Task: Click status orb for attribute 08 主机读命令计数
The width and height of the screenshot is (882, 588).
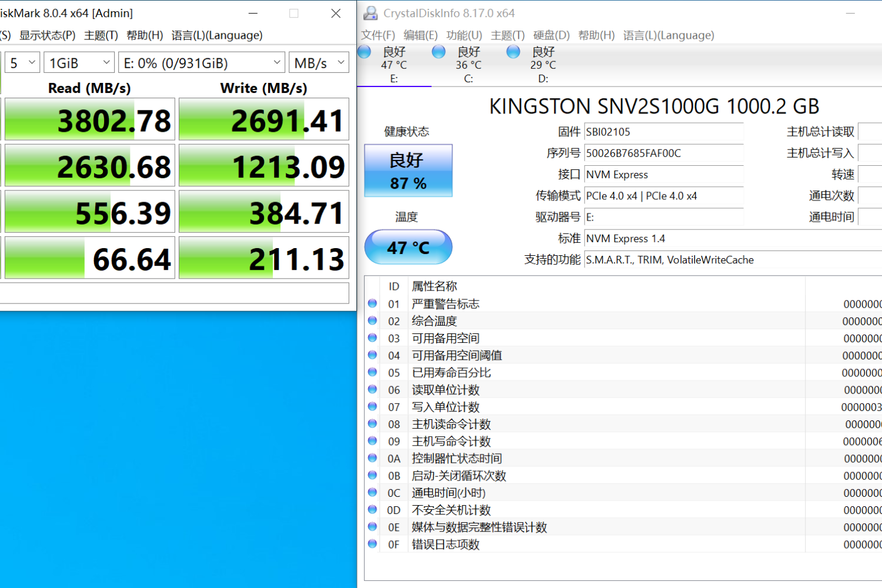Action: tap(372, 423)
